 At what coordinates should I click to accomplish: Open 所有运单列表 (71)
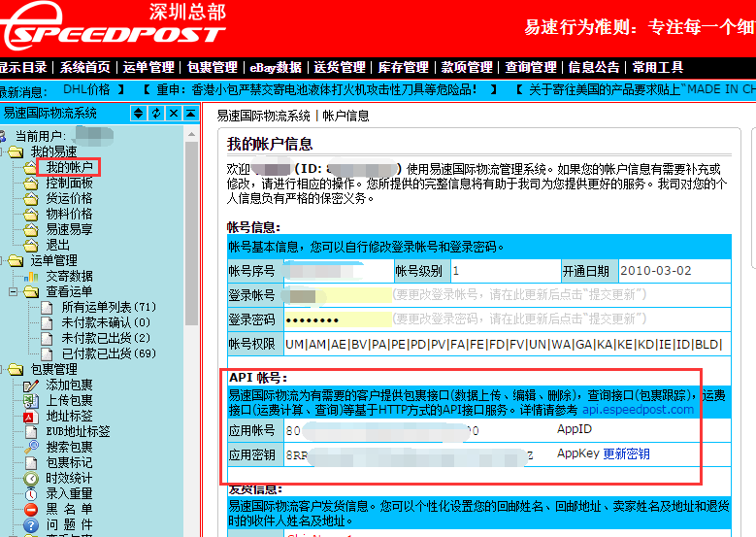click(x=109, y=307)
